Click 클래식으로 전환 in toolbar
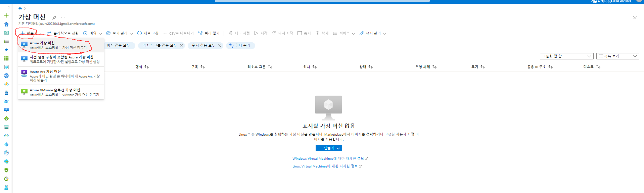 point(63,33)
